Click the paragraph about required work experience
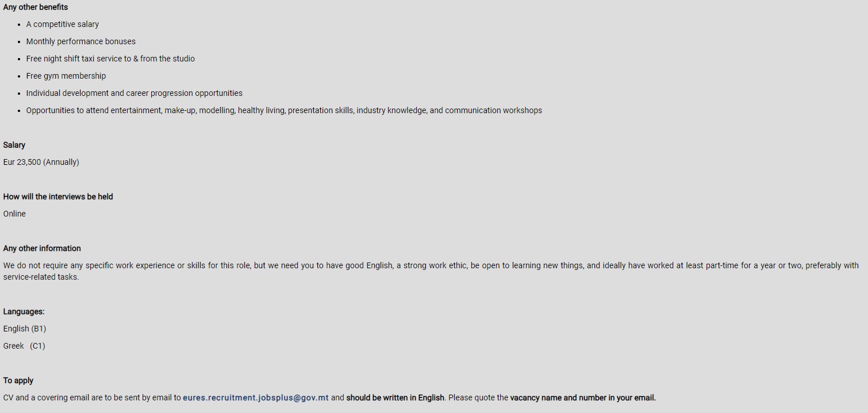The image size is (868, 413). [x=431, y=271]
